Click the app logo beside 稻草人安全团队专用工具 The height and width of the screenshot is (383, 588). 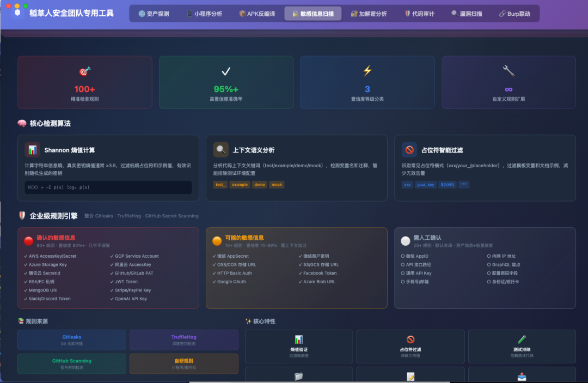pyautogui.click(x=17, y=13)
